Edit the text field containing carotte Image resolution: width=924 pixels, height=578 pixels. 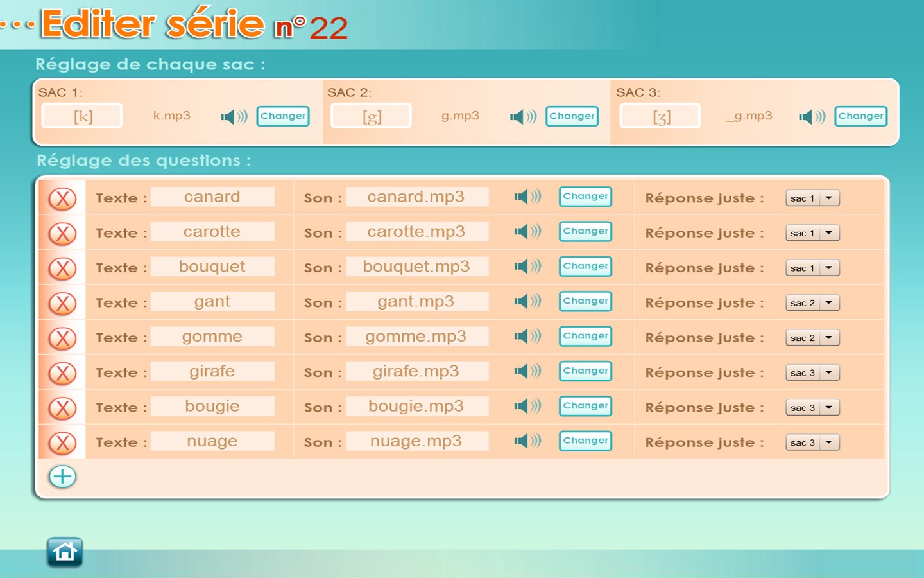click(212, 231)
